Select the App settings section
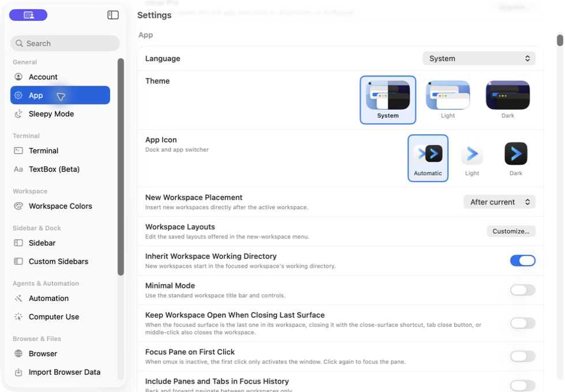The height and width of the screenshot is (392, 565). coord(60,95)
